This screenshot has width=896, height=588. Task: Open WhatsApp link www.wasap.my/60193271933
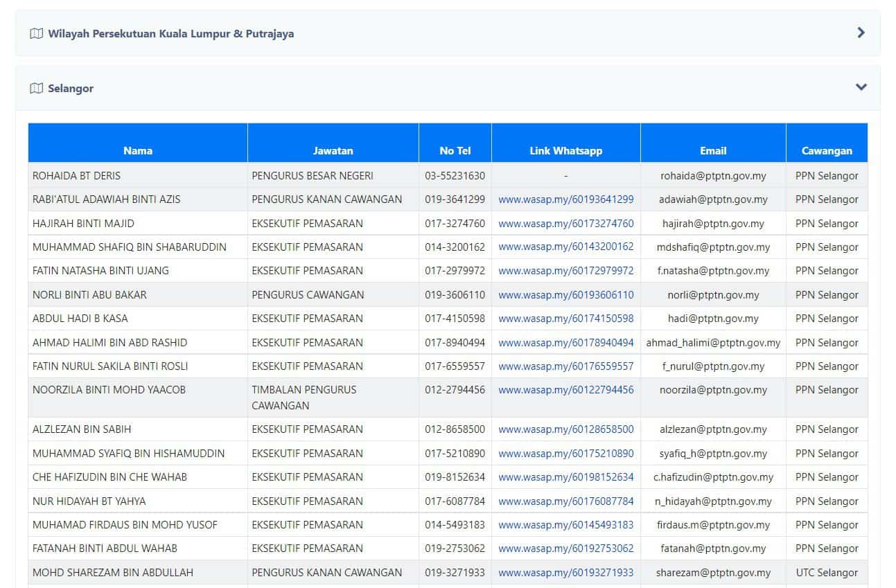(x=565, y=573)
